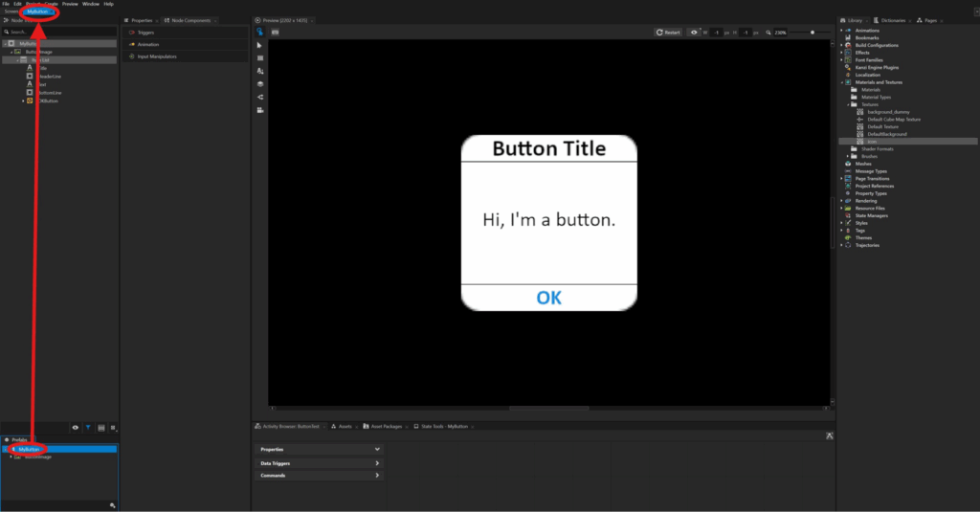Click the Kanzi Engine Plugins icon

[848, 68]
